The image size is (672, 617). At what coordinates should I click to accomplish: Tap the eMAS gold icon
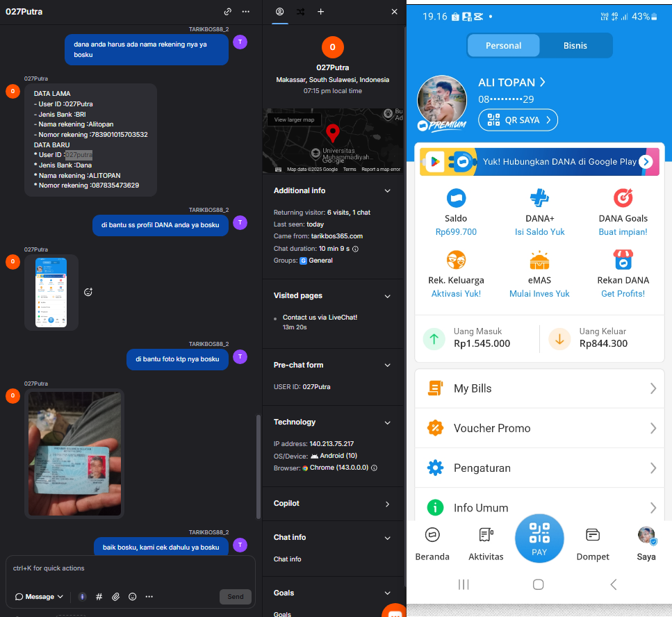539,260
